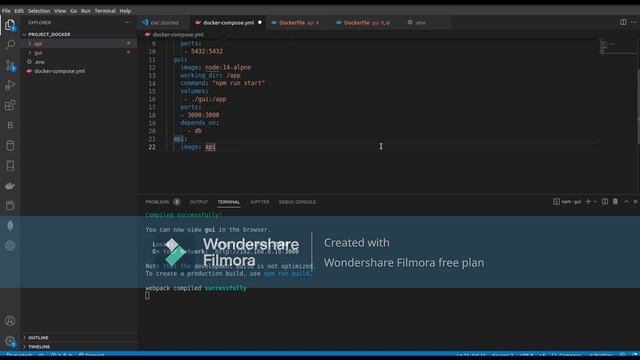Open the Accounts icon in activity bar
Image resolution: width=640 pixels, height=360 pixels.
[x=10, y=321]
